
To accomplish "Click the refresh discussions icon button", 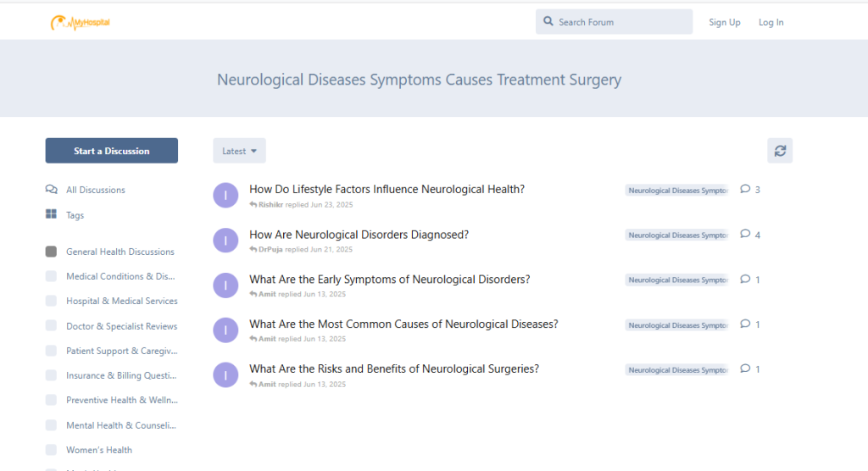I will (x=780, y=151).
